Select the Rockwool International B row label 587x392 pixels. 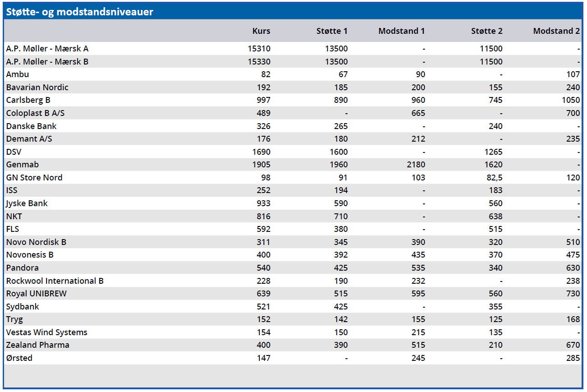coord(55,281)
